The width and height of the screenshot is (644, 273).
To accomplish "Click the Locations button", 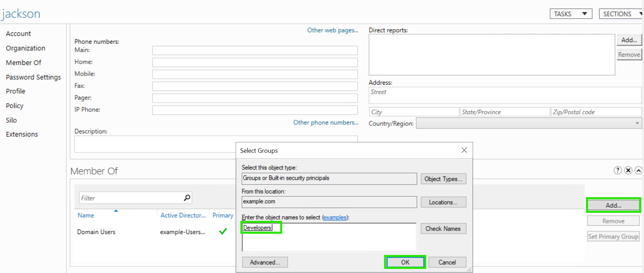I will click(x=443, y=203).
